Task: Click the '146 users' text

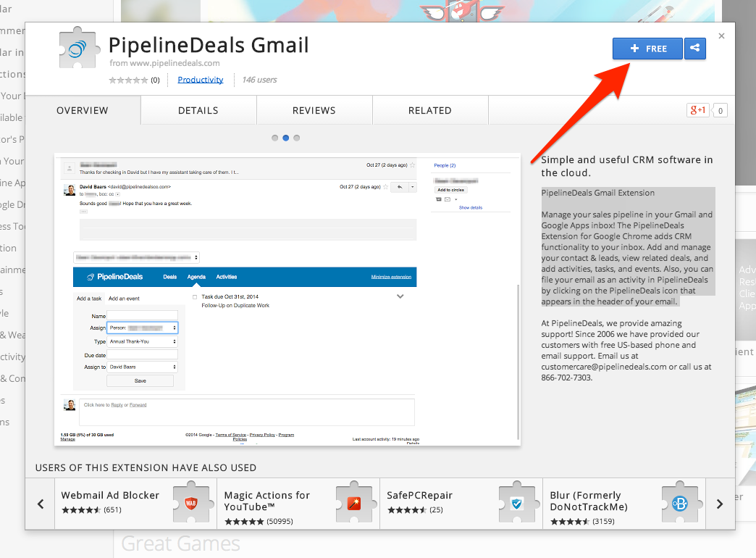Action: click(x=259, y=80)
